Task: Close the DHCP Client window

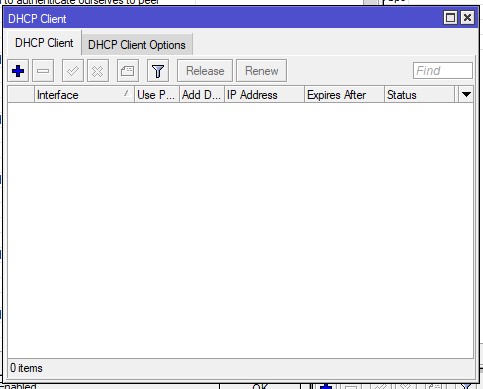Action: [x=467, y=18]
